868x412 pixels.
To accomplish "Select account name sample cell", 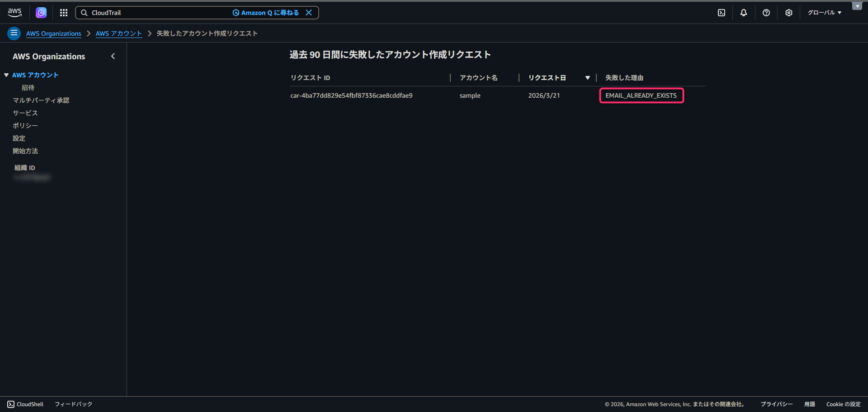I will 470,95.
